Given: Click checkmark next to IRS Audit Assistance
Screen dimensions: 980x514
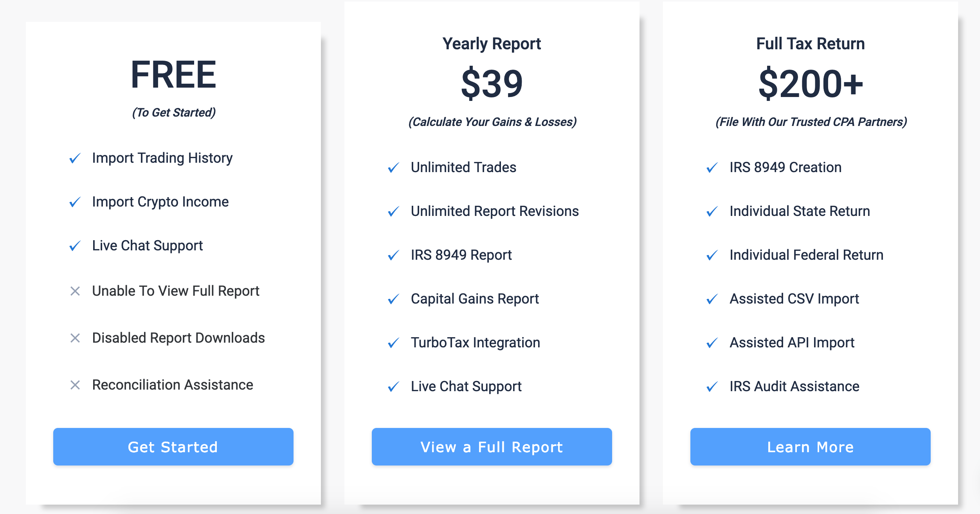Looking at the screenshot, I should 712,387.
